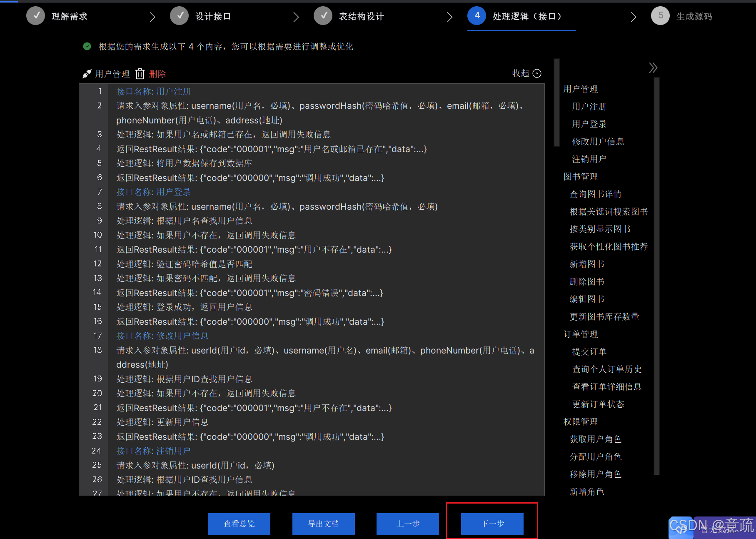Click the 下一步 button
The height and width of the screenshot is (539, 756).
pos(492,524)
